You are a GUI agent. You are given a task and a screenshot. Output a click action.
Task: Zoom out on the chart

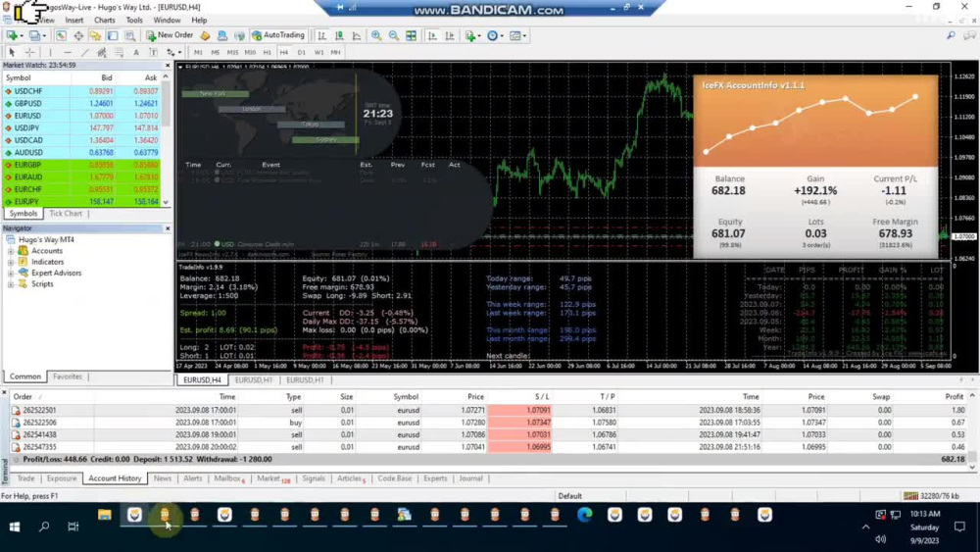394,35
